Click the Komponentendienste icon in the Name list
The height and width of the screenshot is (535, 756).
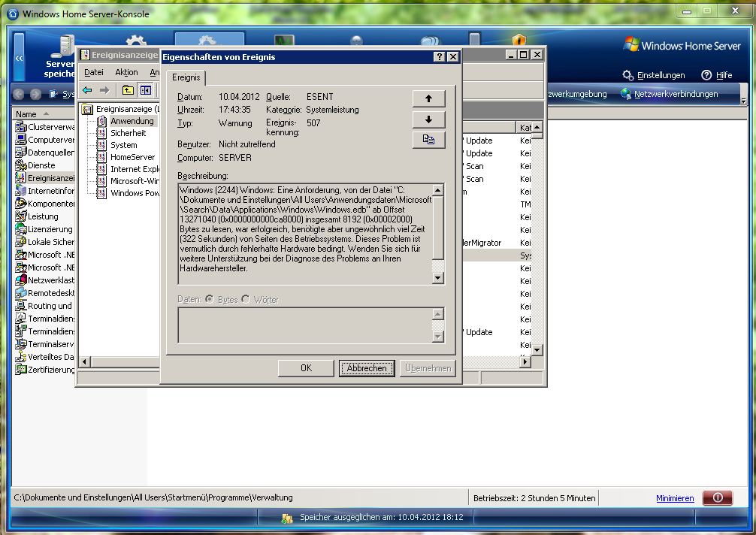click(x=21, y=204)
